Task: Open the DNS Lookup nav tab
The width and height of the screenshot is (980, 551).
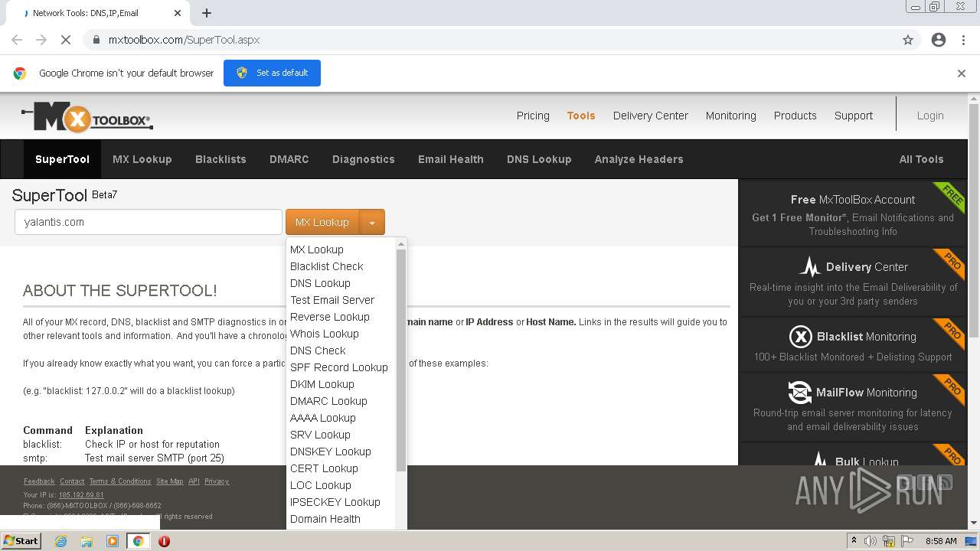Action: click(x=539, y=159)
